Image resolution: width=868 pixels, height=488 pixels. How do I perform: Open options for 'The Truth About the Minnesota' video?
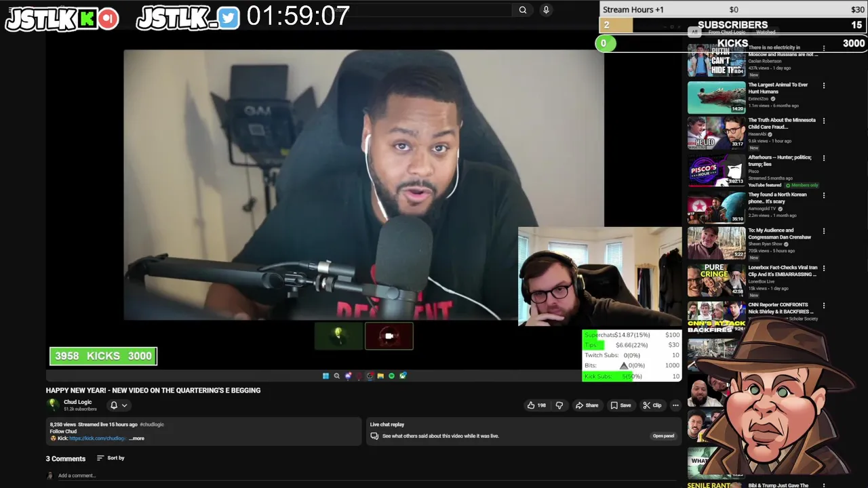coord(824,122)
